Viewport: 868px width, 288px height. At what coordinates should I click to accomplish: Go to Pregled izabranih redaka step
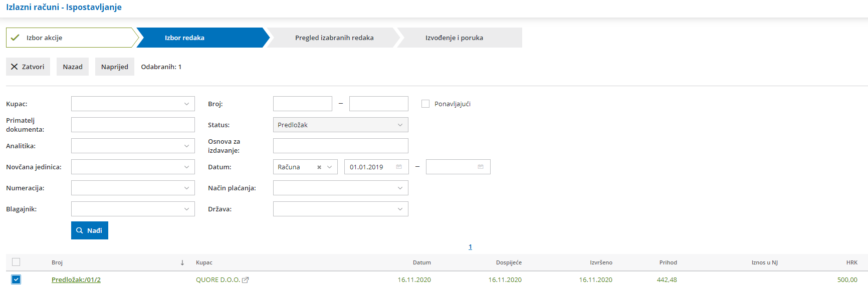(334, 38)
